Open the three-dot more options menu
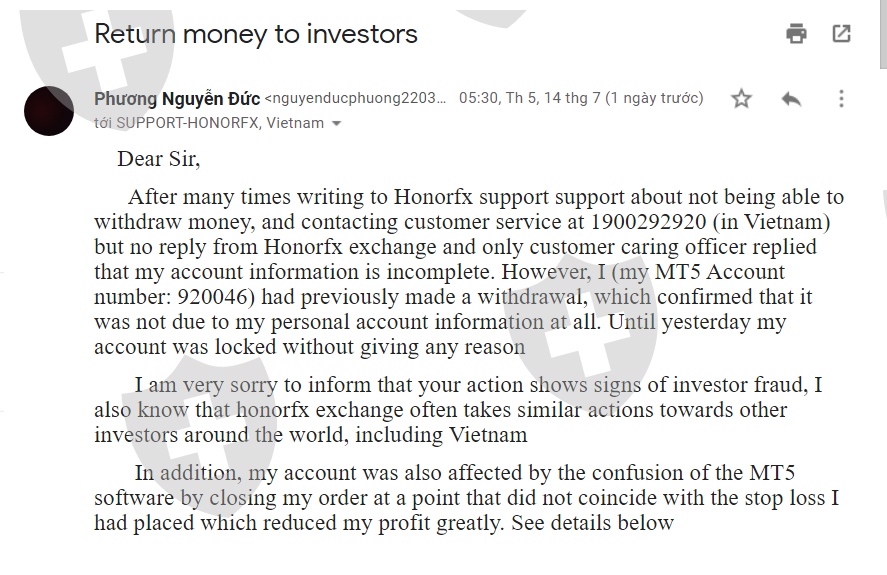This screenshot has height=575, width=887. (x=841, y=98)
